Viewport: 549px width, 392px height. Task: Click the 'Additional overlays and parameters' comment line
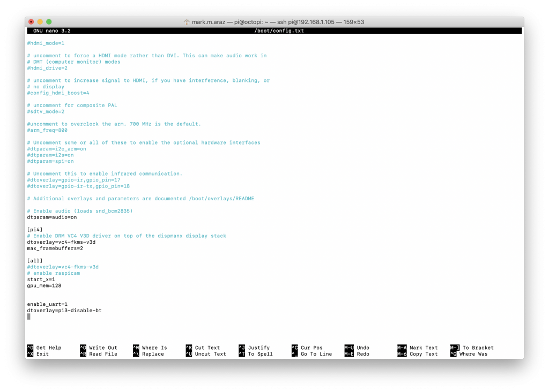[x=140, y=199]
